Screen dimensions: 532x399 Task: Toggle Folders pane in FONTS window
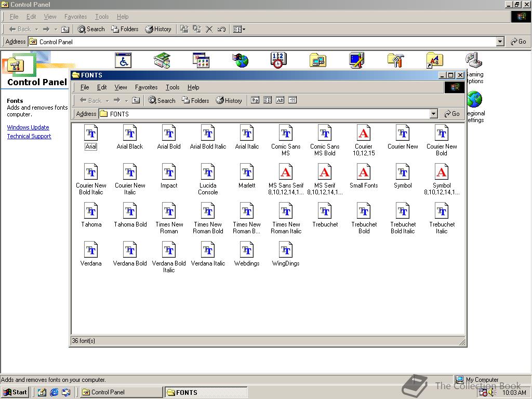(195, 100)
